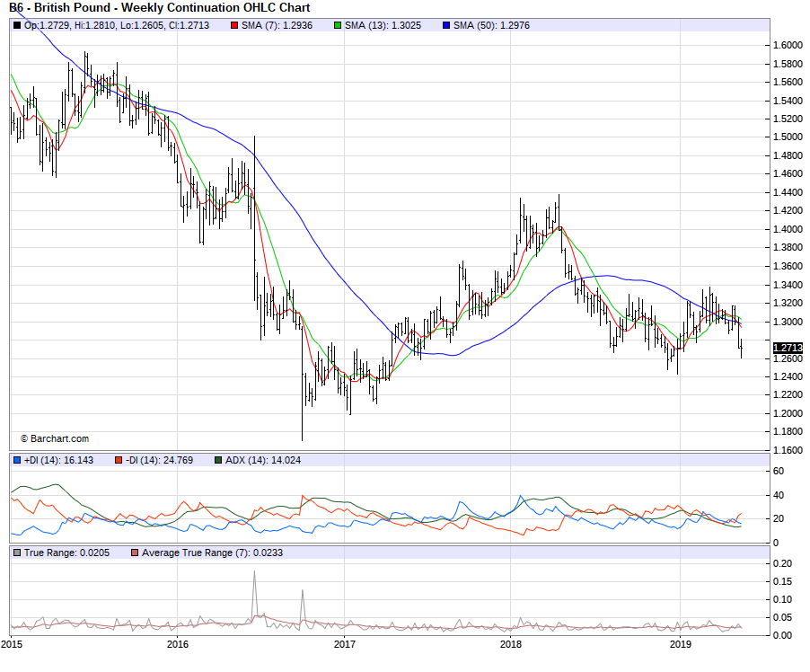This screenshot has width=810, height=672.
Task: Click the gray True Range legend marker
Action: click(x=17, y=553)
